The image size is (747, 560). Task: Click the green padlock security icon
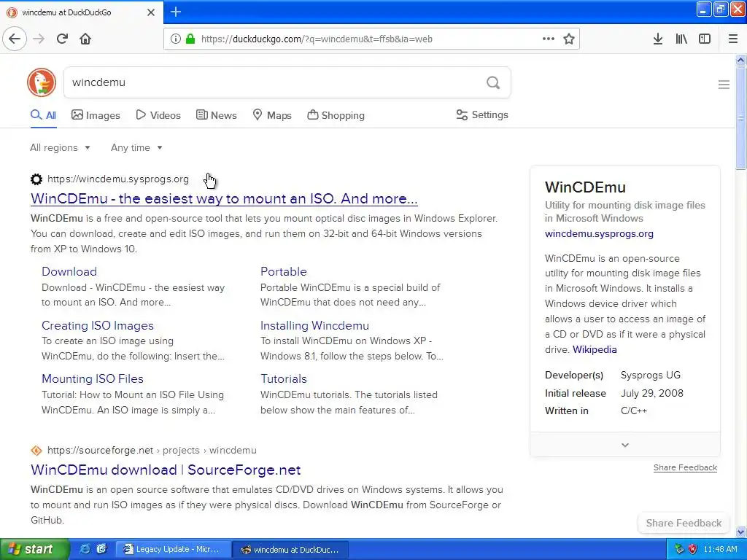point(190,39)
